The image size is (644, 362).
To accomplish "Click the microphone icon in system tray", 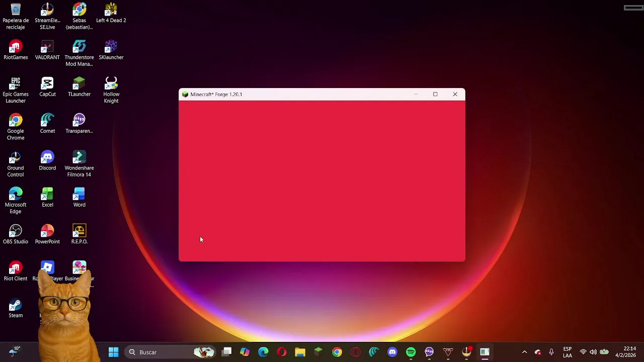I will tap(551, 352).
